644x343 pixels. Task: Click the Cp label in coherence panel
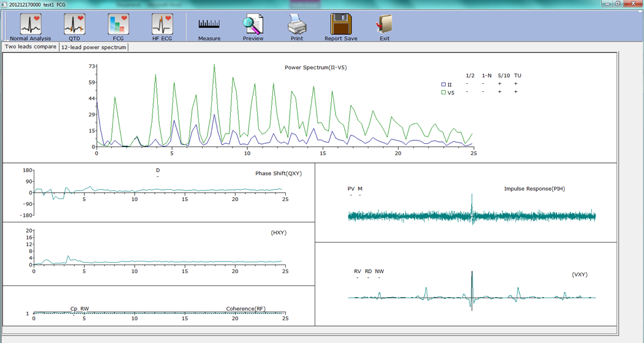pos(73,309)
